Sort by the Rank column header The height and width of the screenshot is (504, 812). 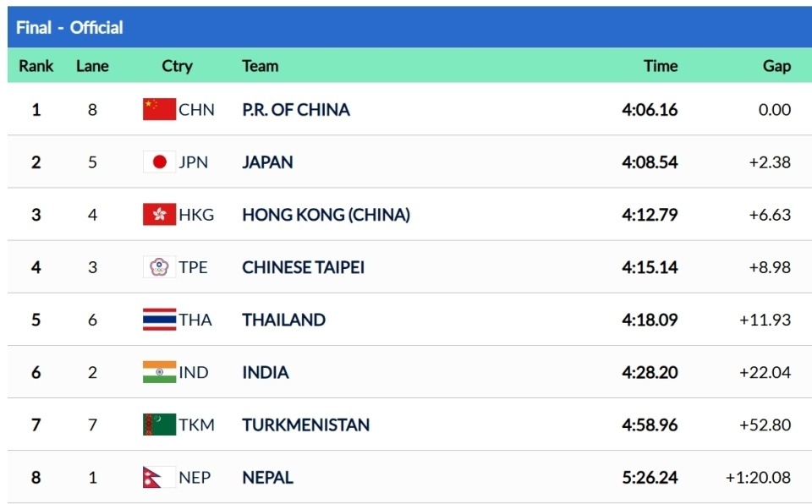[x=36, y=66]
